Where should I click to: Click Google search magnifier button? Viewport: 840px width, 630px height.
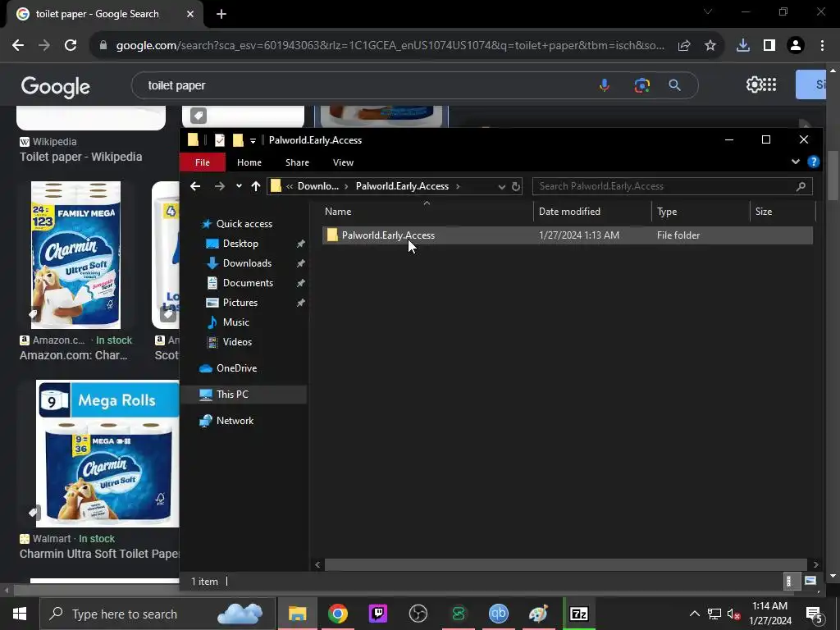pos(674,85)
